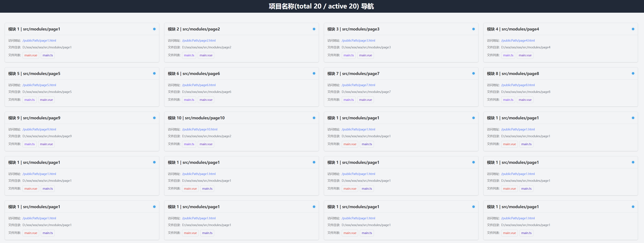Open the /publicPath/page5.html link
Image resolution: width=644 pixels, height=243 pixels.
pos(39,85)
